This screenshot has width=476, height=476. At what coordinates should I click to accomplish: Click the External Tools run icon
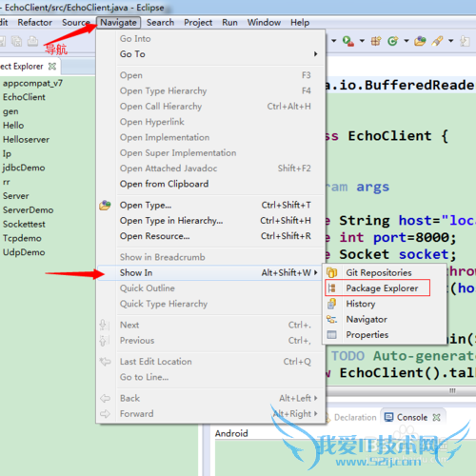pyautogui.click(x=348, y=41)
